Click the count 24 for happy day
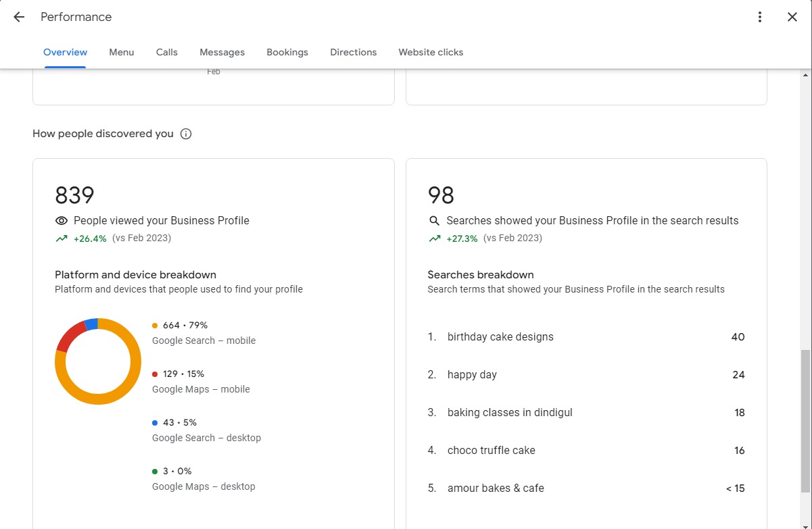 pos(738,375)
